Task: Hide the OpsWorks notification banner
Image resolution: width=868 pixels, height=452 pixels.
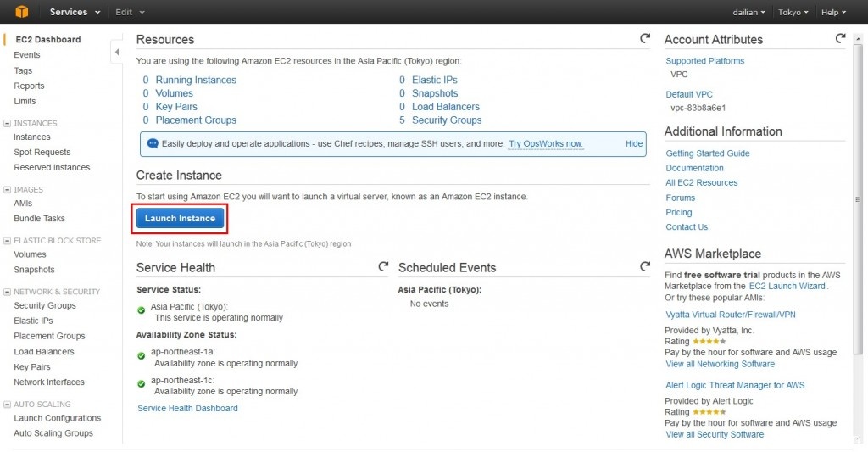Action: coord(634,144)
